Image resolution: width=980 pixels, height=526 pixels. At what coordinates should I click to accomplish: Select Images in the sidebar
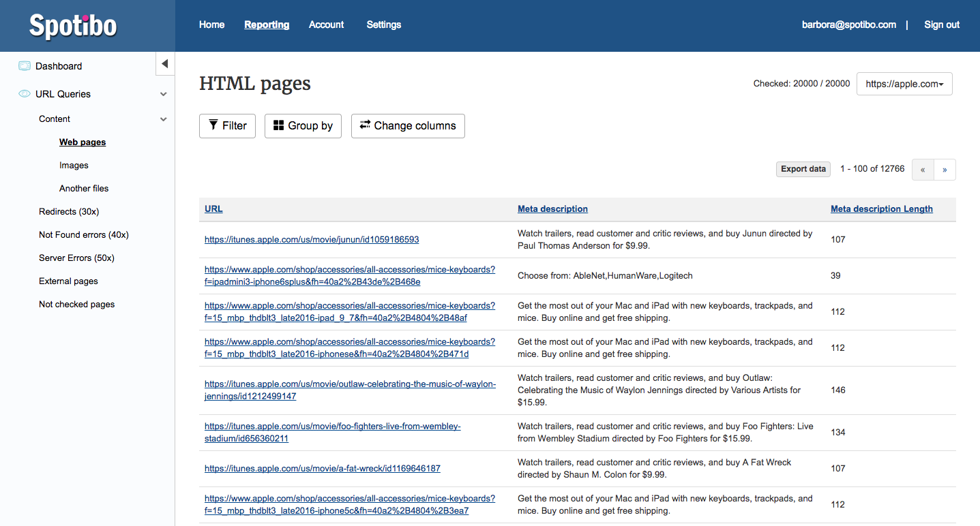(x=74, y=166)
